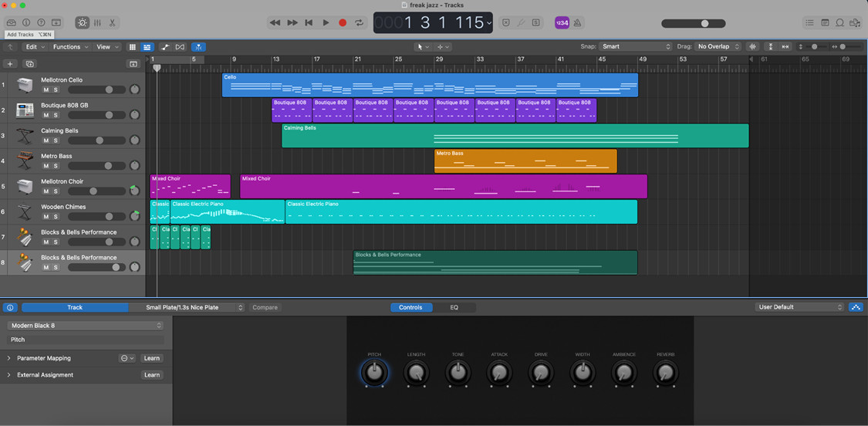Click the red Record button in the transport
This screenshot has height=426, width=868.
point(343,23)
